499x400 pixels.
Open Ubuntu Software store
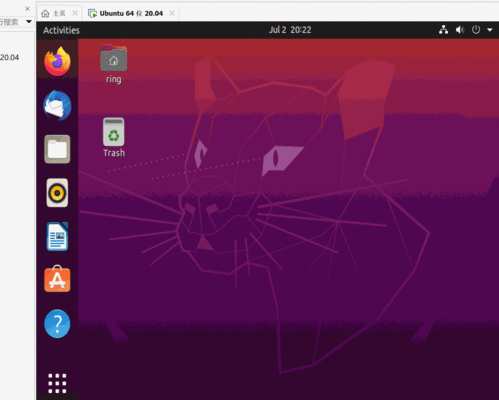pyautogui.click(x=57, y=279)
